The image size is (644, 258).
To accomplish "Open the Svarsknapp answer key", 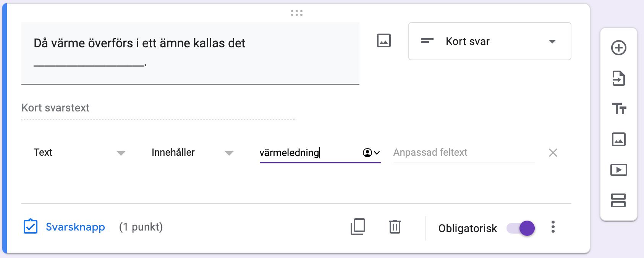I will pos(64,227).
